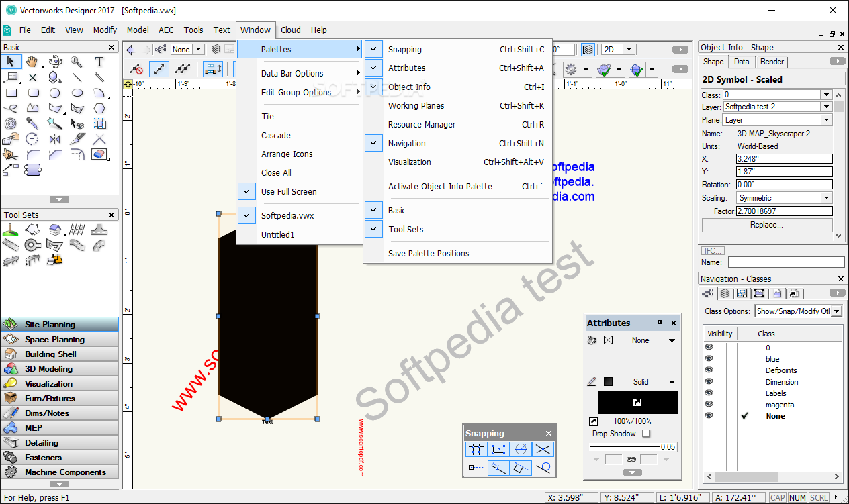Select the Text tool in Basic palette
The image size is (849, 504).
coord(99,62)
